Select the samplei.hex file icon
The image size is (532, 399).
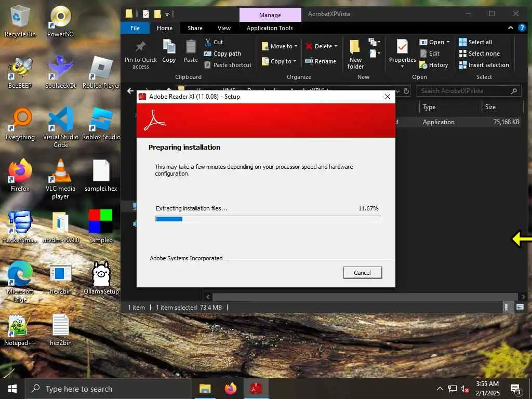[101, 176]
